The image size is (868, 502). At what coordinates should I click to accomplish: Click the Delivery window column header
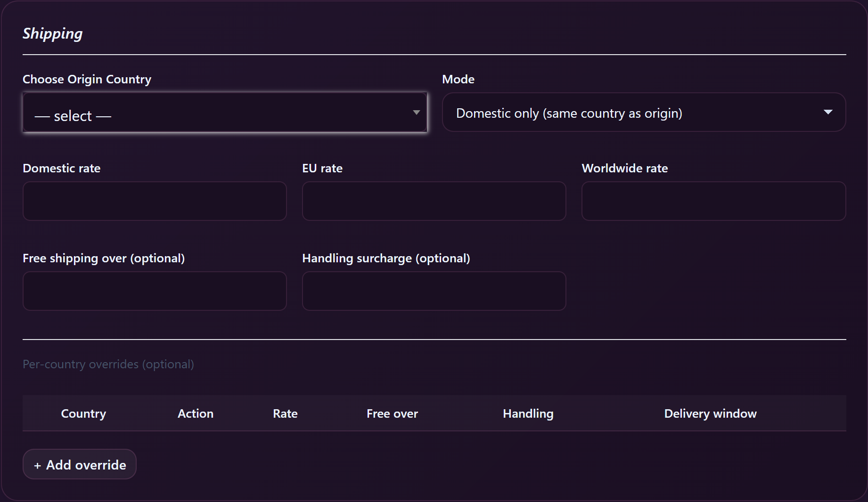click(x=711, y=413)
